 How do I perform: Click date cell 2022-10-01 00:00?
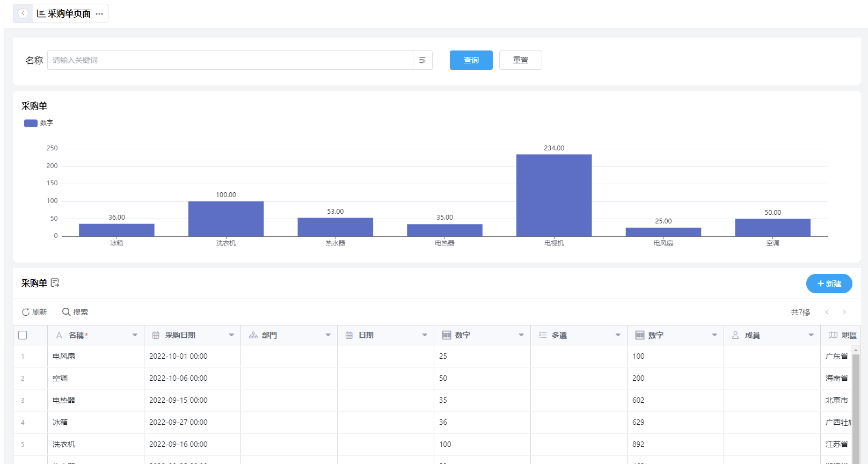pos(192,356)
